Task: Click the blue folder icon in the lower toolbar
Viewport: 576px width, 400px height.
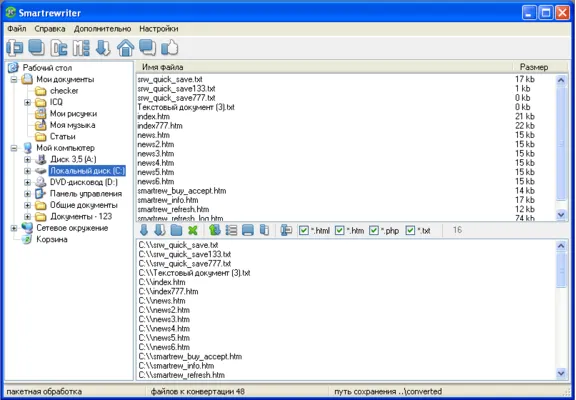Action: (176, 230)
